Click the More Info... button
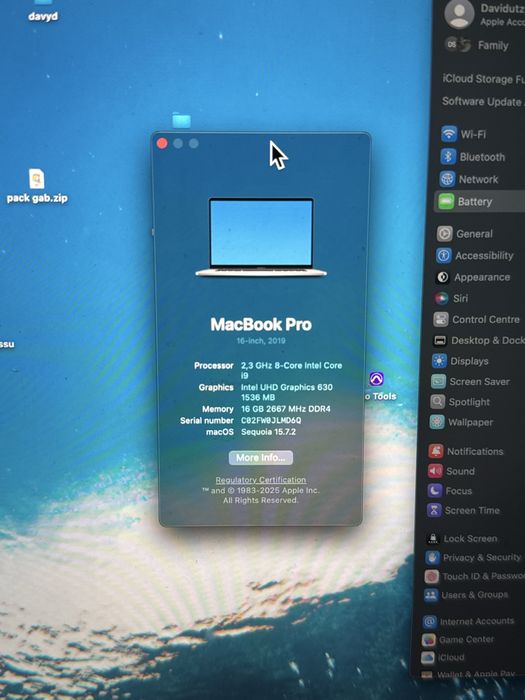Screen dimensions: 525x700 pos(261,458)
